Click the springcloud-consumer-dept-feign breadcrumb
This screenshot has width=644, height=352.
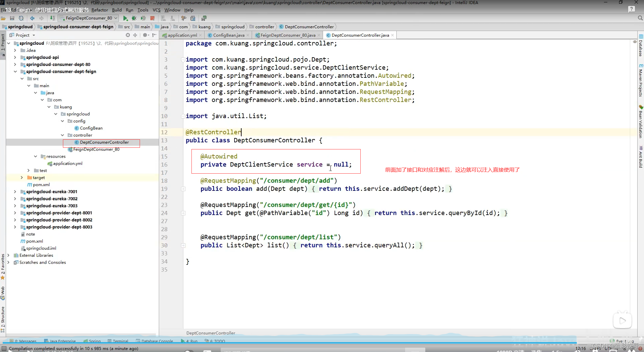click(x=78, y=27)
